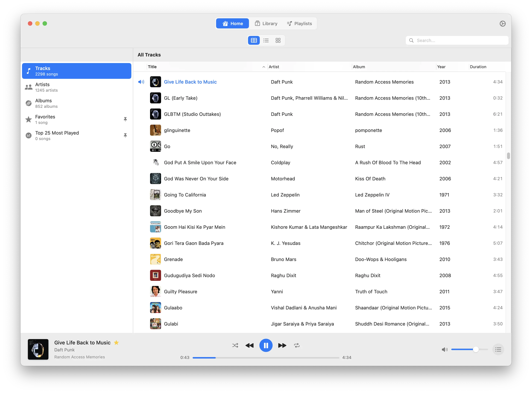Screen dimensions: 532x393
Task: Click artist Hans Zimmer cell
Action: [x=285, y=211]
